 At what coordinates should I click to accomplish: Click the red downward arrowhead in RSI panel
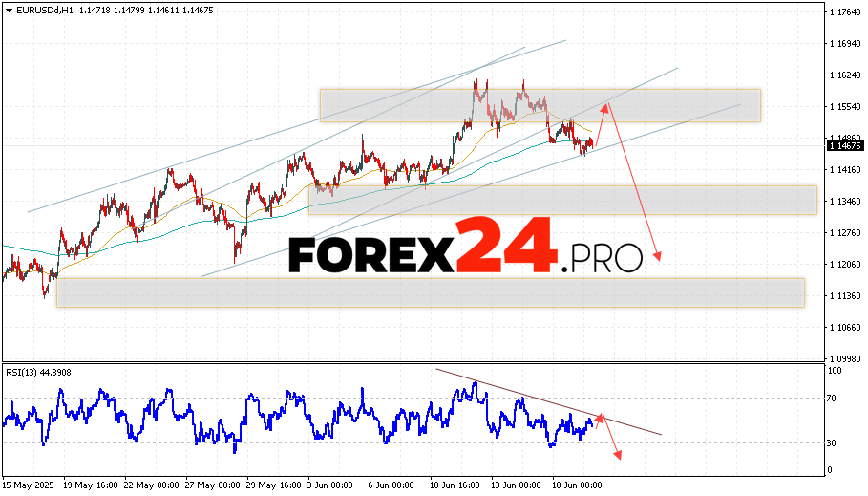[618, 454]
